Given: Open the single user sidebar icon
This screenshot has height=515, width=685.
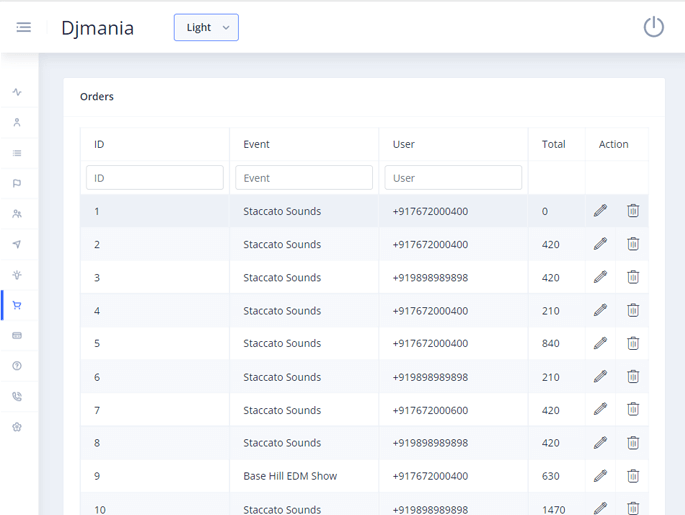Looking at the screenshot, I should click(17, 122).
